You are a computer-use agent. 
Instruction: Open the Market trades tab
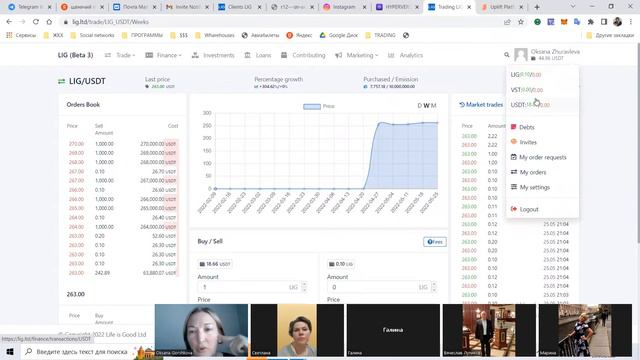[481, 105]
